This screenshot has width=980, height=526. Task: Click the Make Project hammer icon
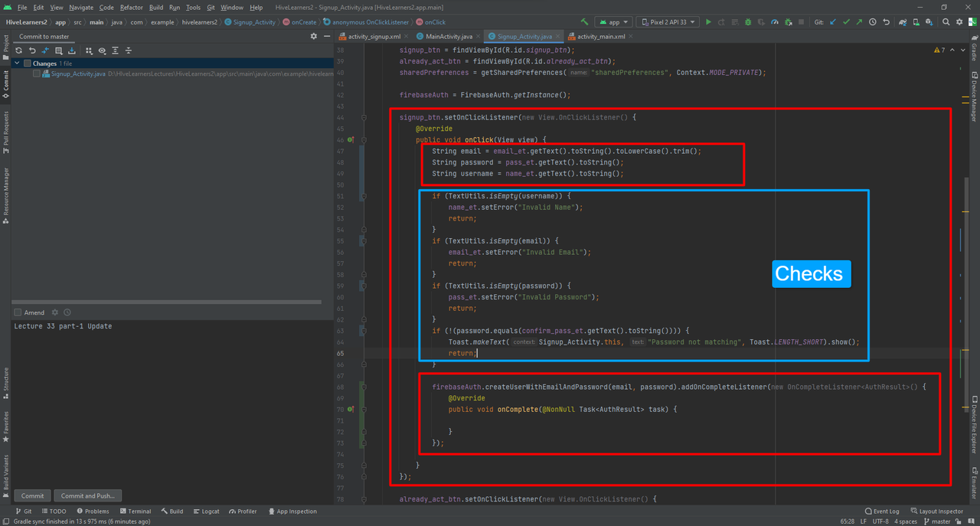pyautogui.click(x=585, y=22)
